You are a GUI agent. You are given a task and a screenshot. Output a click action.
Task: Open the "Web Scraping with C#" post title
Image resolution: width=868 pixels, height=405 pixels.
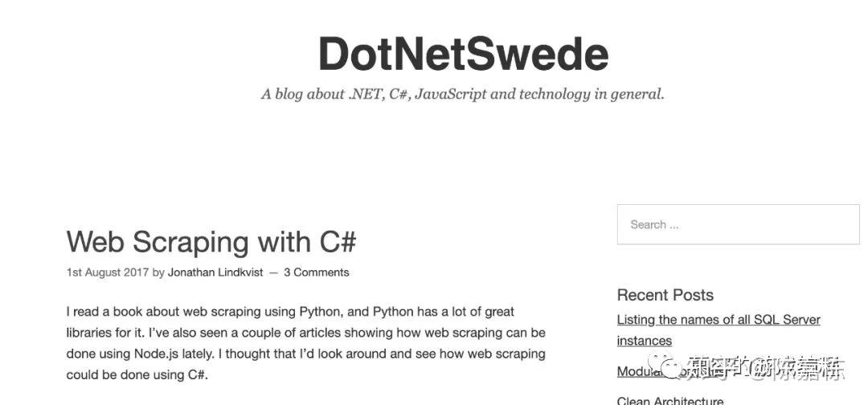coord(211,242)
